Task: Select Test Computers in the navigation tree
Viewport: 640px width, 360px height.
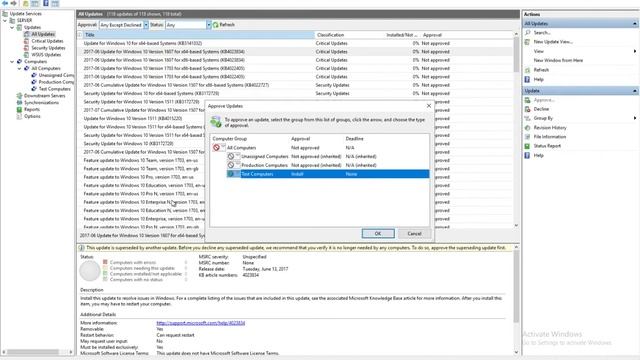Action: (54, 89)
